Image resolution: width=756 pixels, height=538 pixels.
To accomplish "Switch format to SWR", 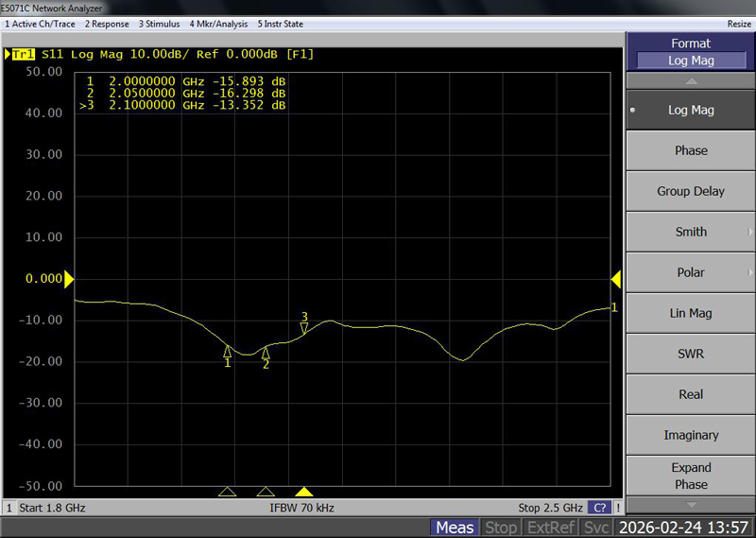I will point(691,354).
